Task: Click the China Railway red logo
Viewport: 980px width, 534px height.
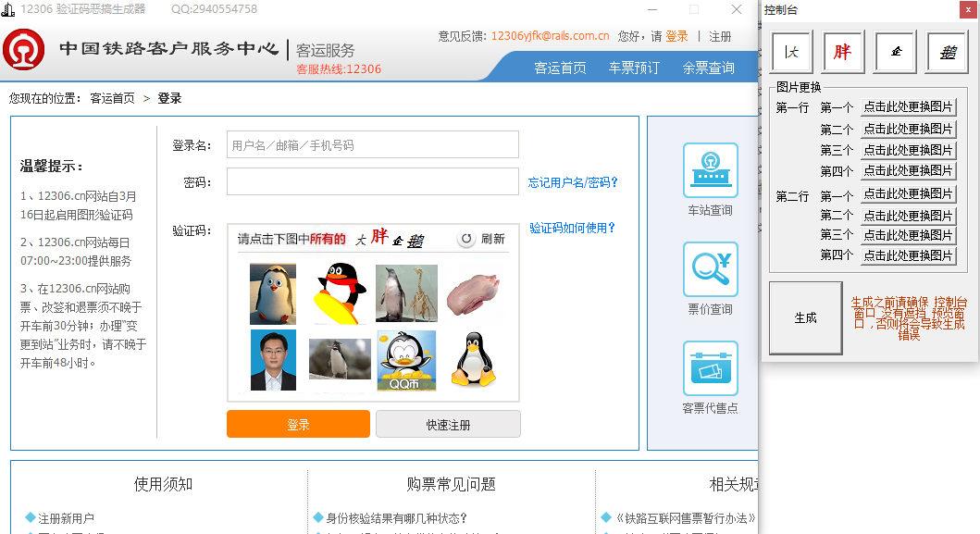Action: coord(24,49)
